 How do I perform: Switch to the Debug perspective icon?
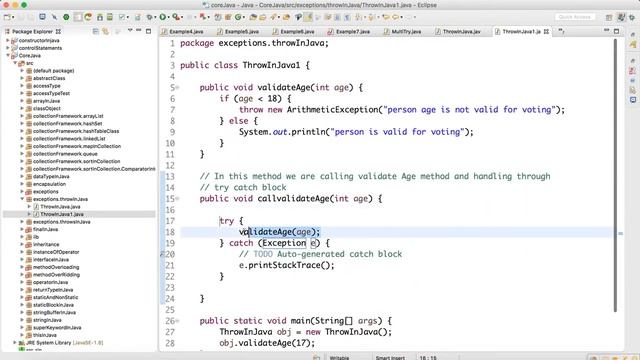pos(631,17)
